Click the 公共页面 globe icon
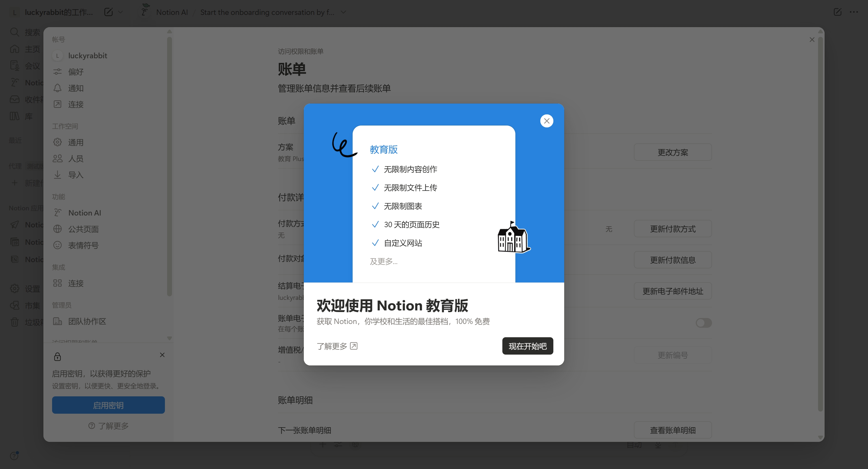This screenshot has width=868, height=469. point(57,229)
